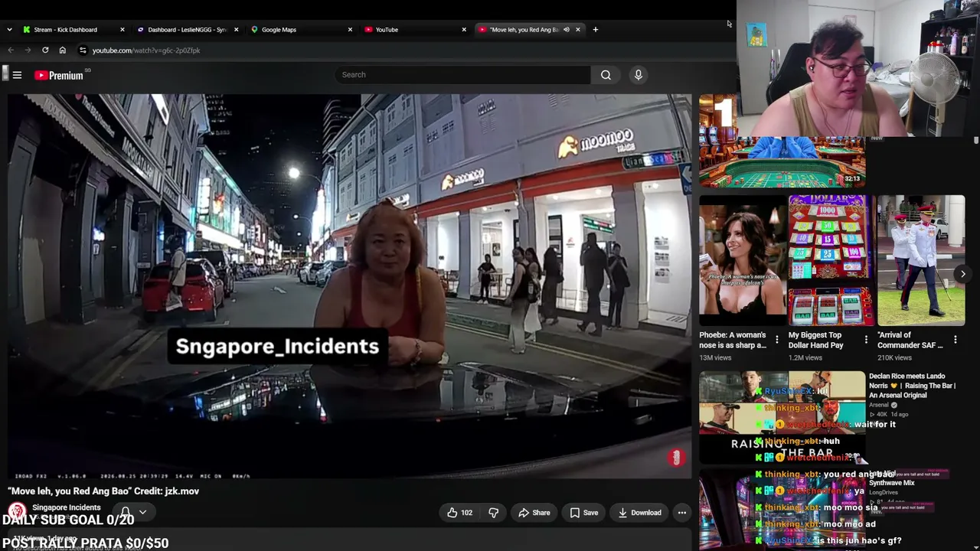Expand the tab search dropdown arrow
Screen dimensions: 980x551
pyautogui.click(x=9, y=29)
